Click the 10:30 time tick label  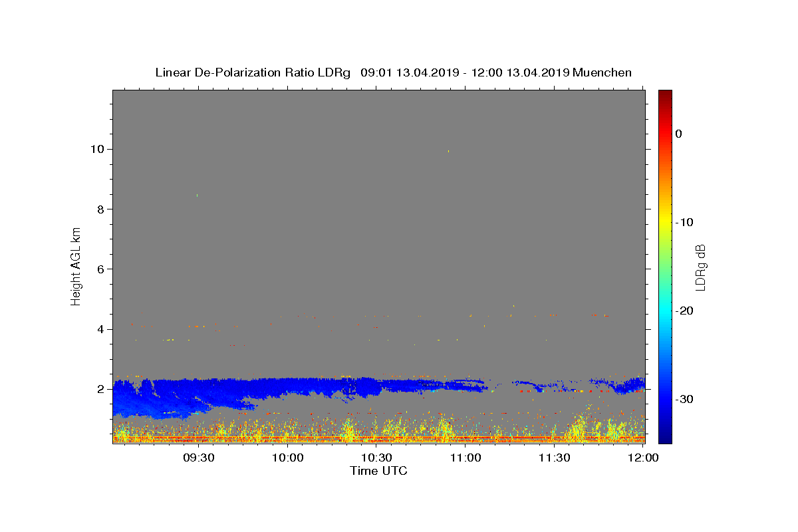376,458
